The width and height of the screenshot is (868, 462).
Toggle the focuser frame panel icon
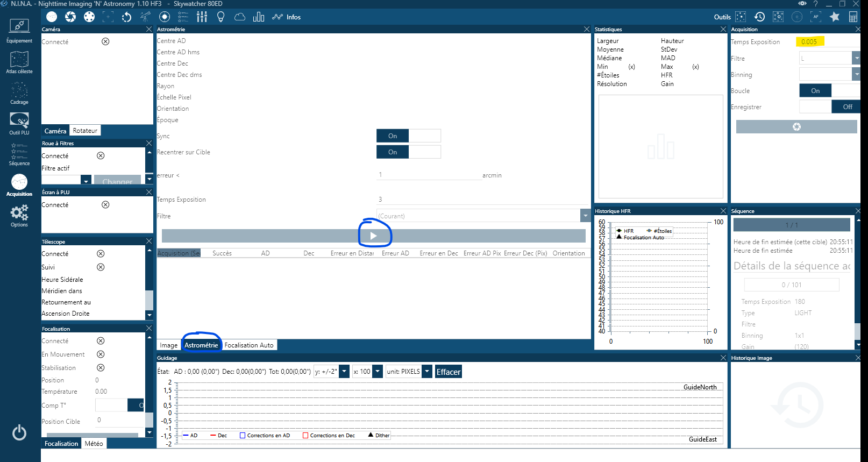point(108,17)
